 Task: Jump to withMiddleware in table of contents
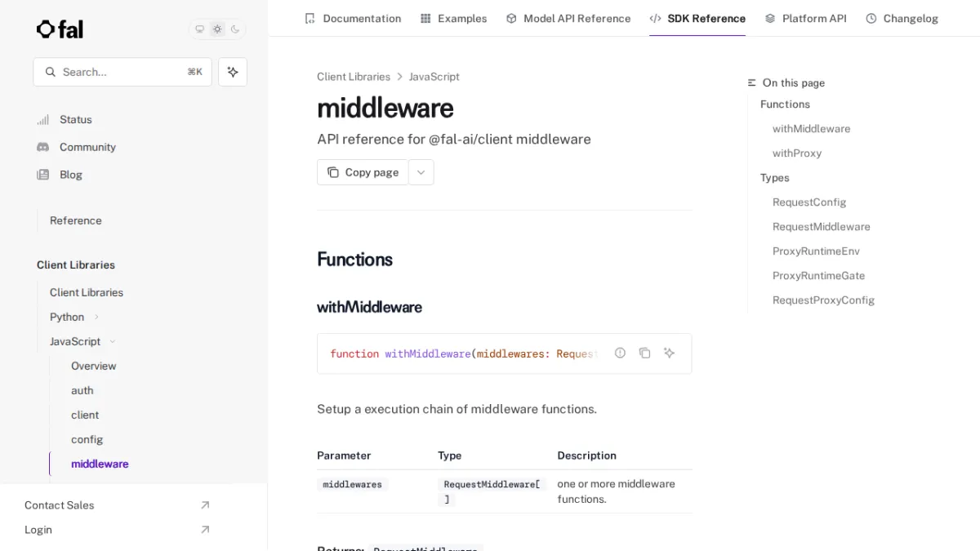click(x=811, y=129)
